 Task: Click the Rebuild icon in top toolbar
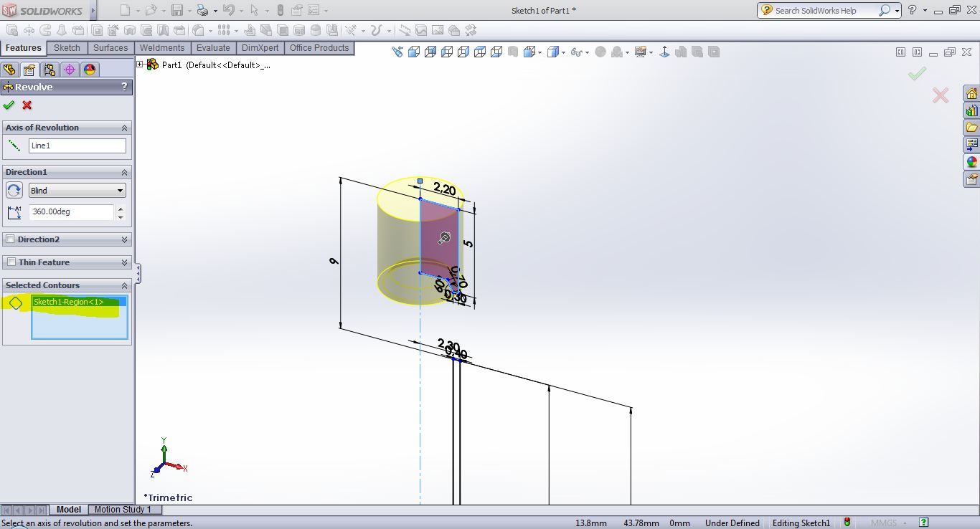280,10
